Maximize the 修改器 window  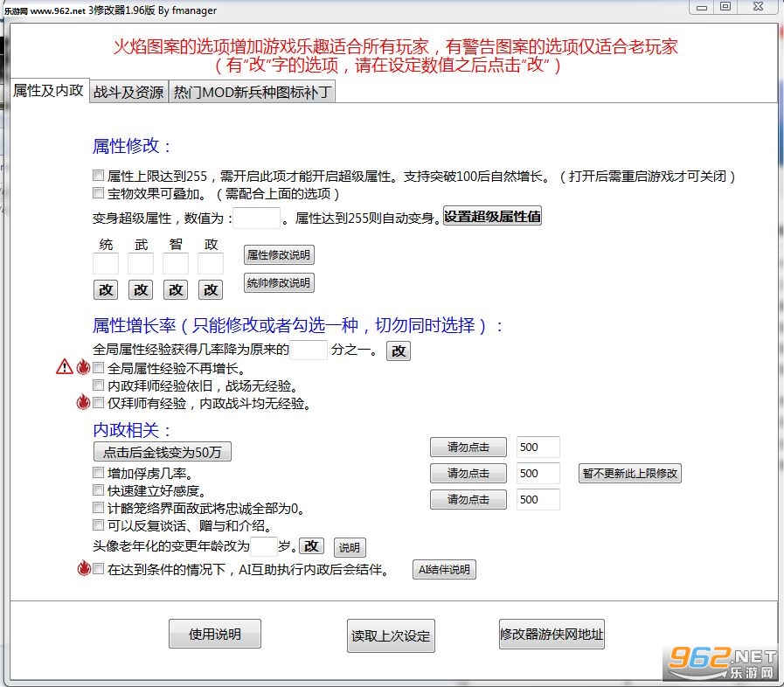pos(725,7)
